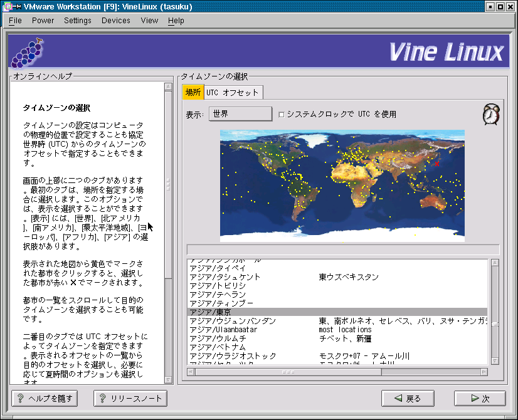Open the 表示 世界 dropdown
The height and width of the screenshot is (420, 518).
pyautogui.click(x=241, y=114)
